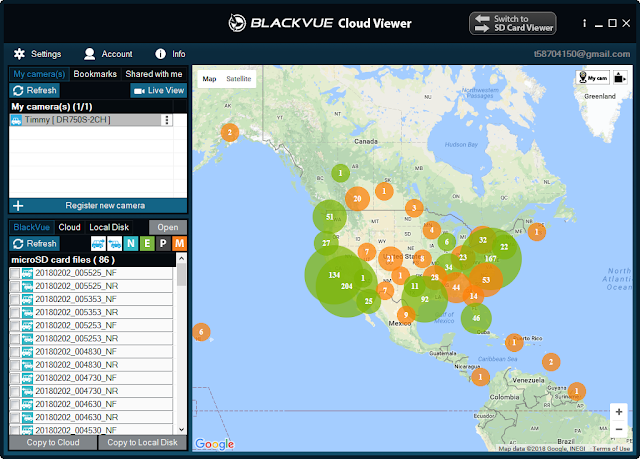Open the Settings gear icon
The width and height of the screenshot is (640, 459).
pyautogui.click(x=19, y=54)
